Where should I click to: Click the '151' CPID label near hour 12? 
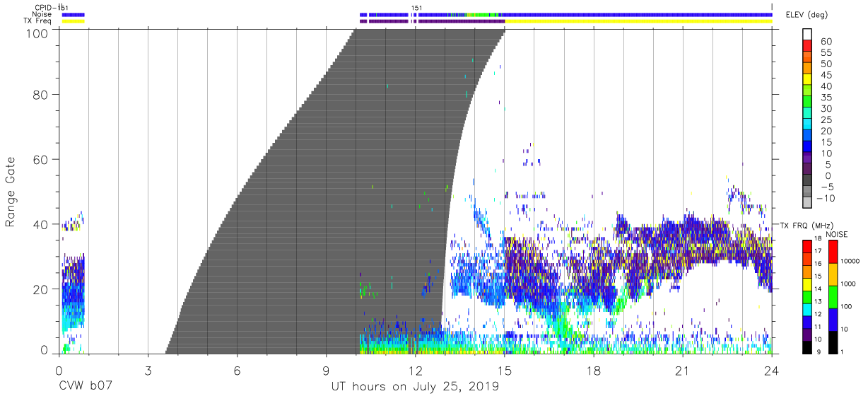(x=417, y=8)
